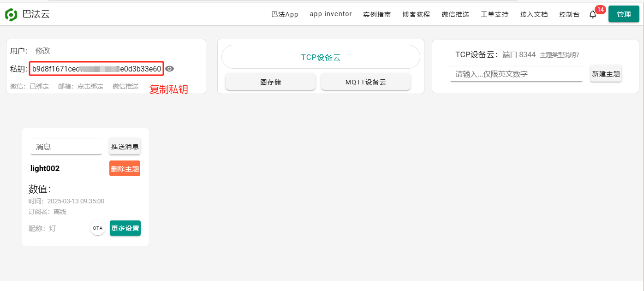This screenshot has width=644, height=291.
Task: Open the notification bell icon
Action: (593, 15)
